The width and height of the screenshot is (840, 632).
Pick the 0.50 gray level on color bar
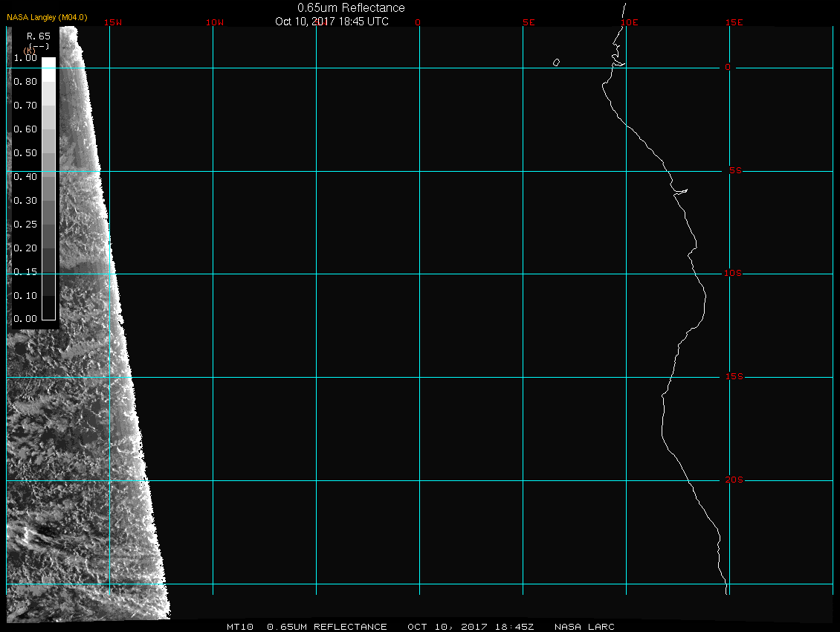[x=48, y=153]
